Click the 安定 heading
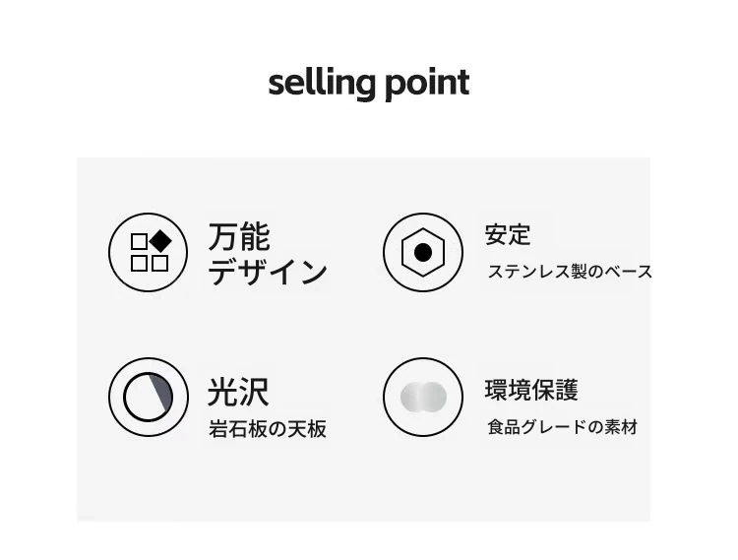 click(x=508, y=235)
